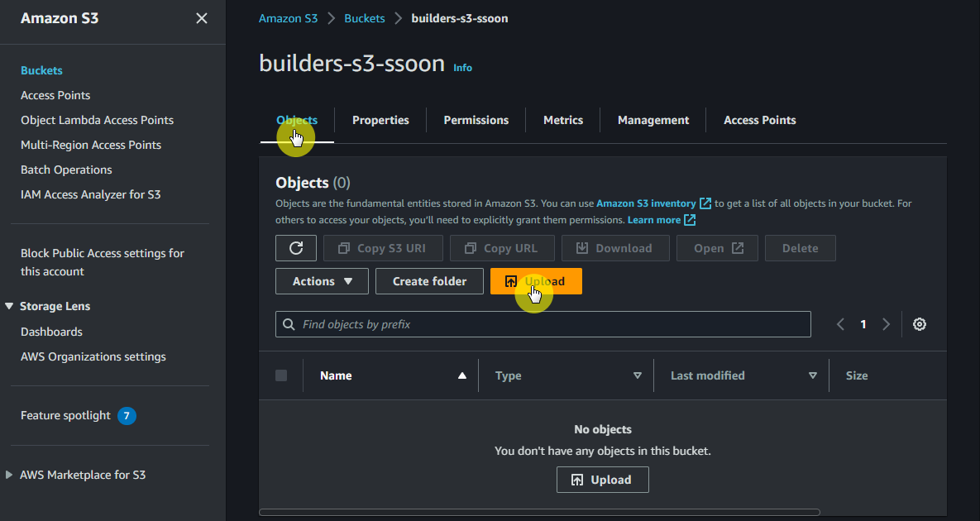Open Batch Operations in sidebar
This screenshot has height=521, width=980.
click(66, 170)
